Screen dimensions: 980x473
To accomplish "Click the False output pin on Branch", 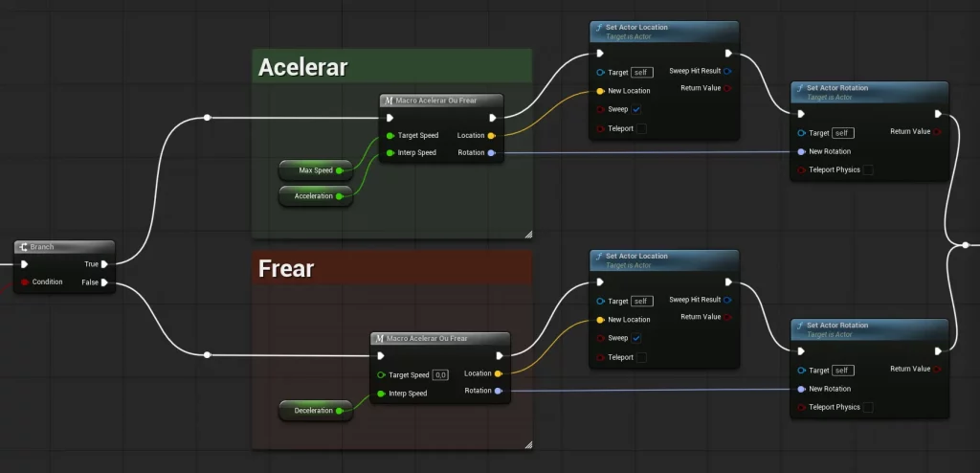I will (x=104, y=282).
